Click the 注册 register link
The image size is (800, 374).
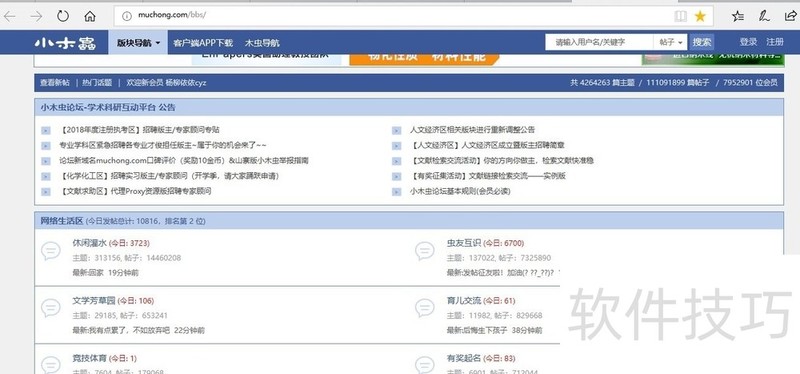(x=775, y=42)
